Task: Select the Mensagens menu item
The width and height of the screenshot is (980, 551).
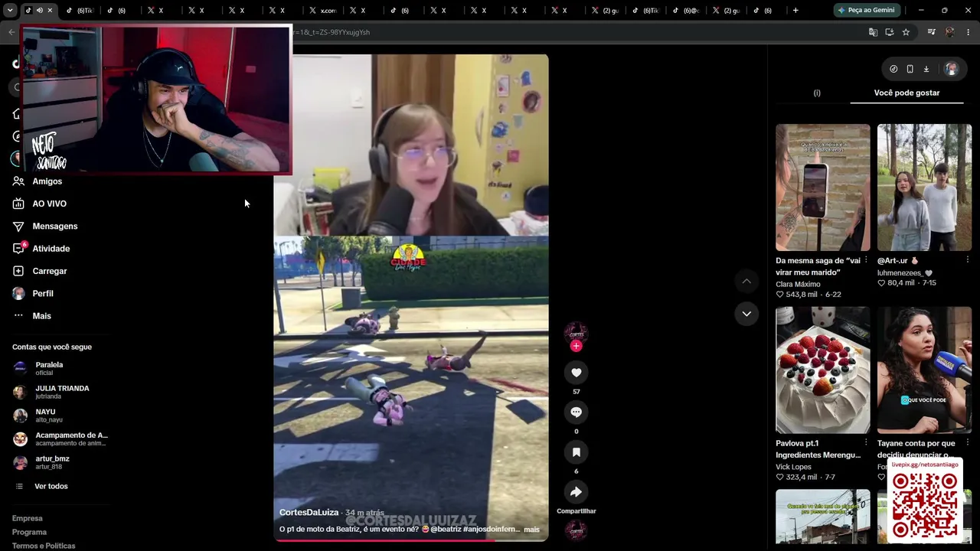Action: click(x=55, y=227)
